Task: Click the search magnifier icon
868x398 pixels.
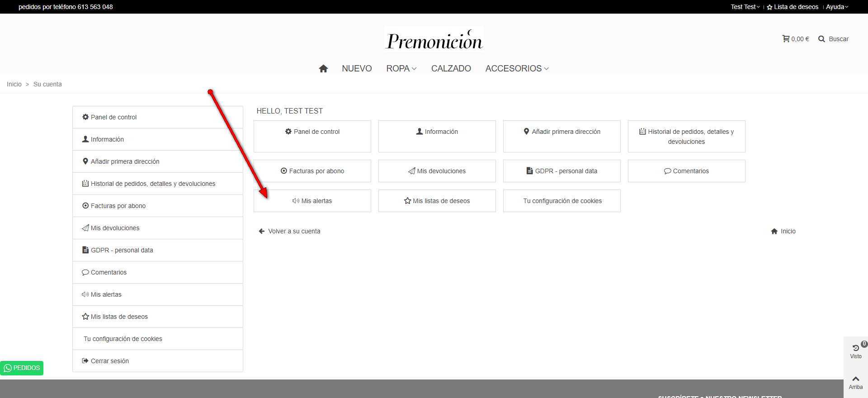Action: pos(821,39)
